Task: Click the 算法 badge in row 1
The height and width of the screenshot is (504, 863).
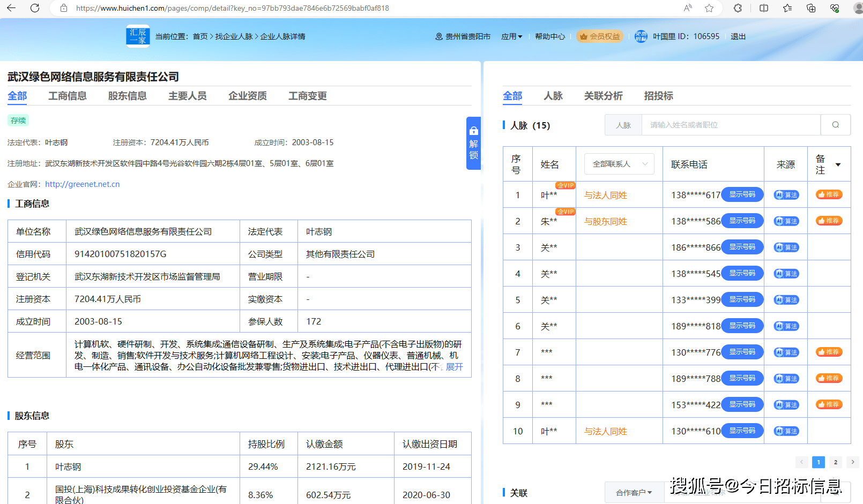Action: (786, 195)
